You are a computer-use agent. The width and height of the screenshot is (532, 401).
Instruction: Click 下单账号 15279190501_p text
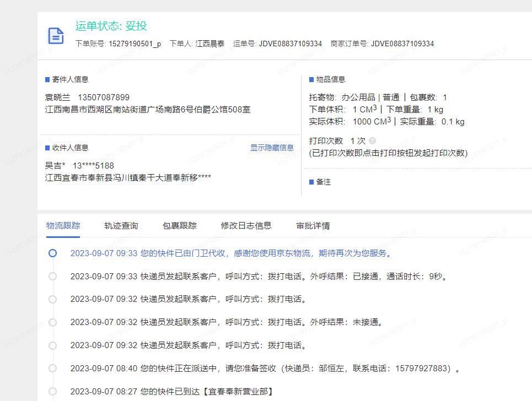coord(118,44)
